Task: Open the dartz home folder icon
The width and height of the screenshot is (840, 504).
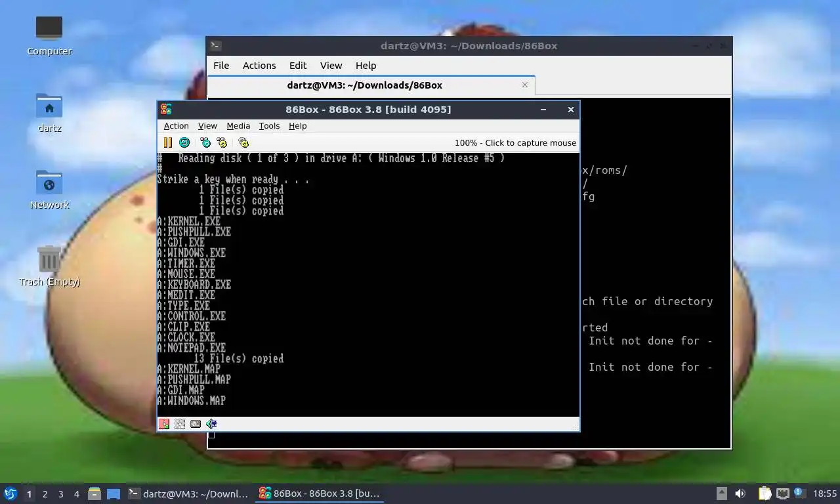Action: [x=49, y=112]
